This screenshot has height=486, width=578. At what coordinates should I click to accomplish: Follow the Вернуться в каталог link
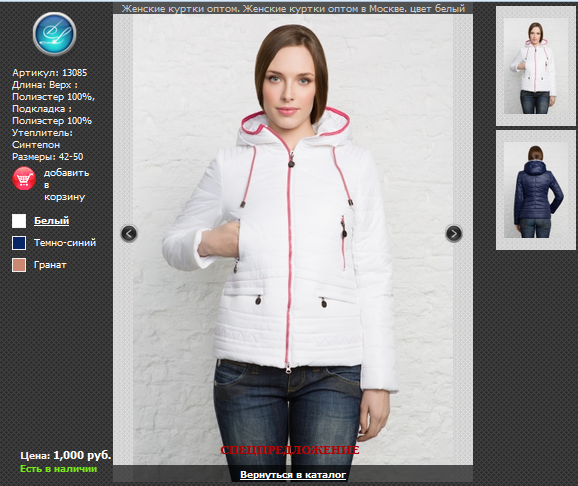(x=293, y=475)
